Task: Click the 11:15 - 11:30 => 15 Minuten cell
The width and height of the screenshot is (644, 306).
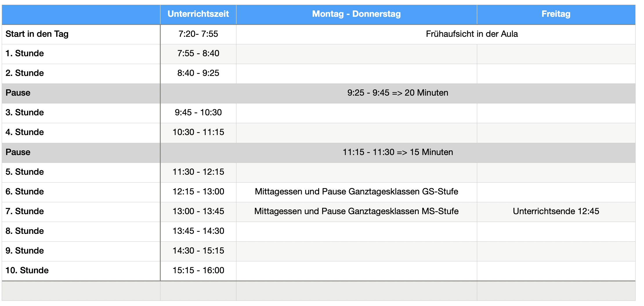Action: pos(398,153)
